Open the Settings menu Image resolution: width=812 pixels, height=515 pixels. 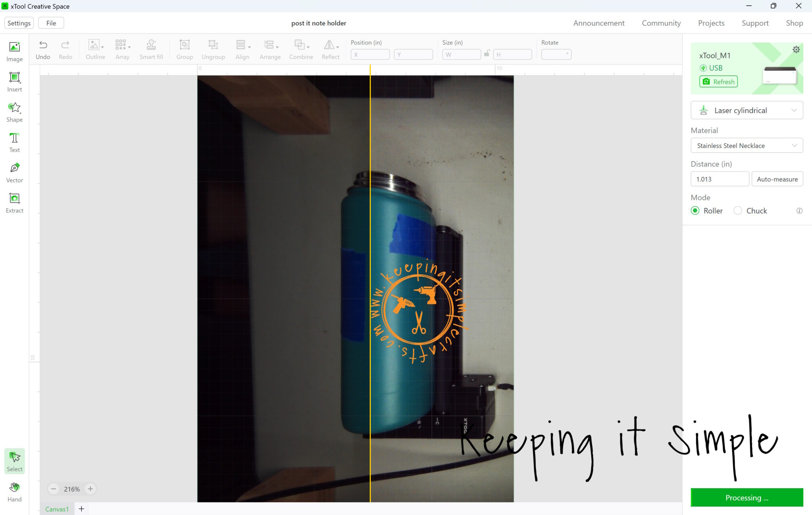[19, 23]
